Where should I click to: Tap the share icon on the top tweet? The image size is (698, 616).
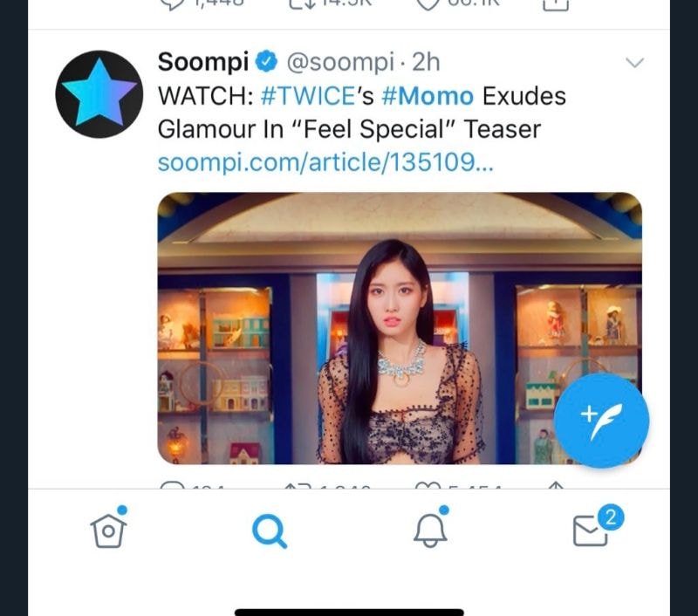(557, 4)
